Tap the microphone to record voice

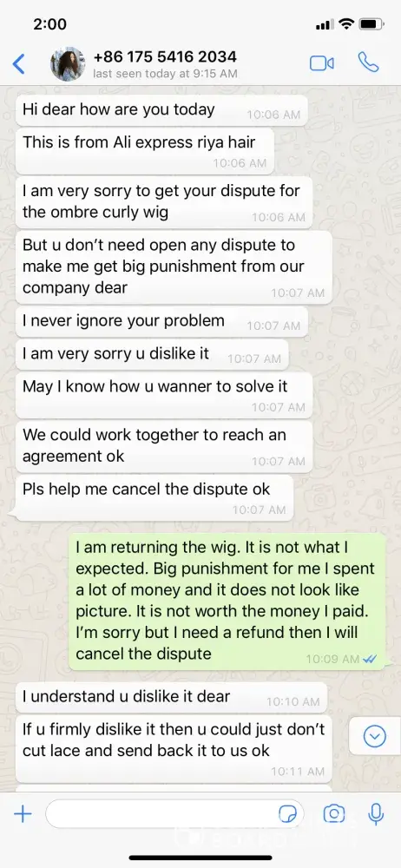pyautogui.click(x=376, y=814)
